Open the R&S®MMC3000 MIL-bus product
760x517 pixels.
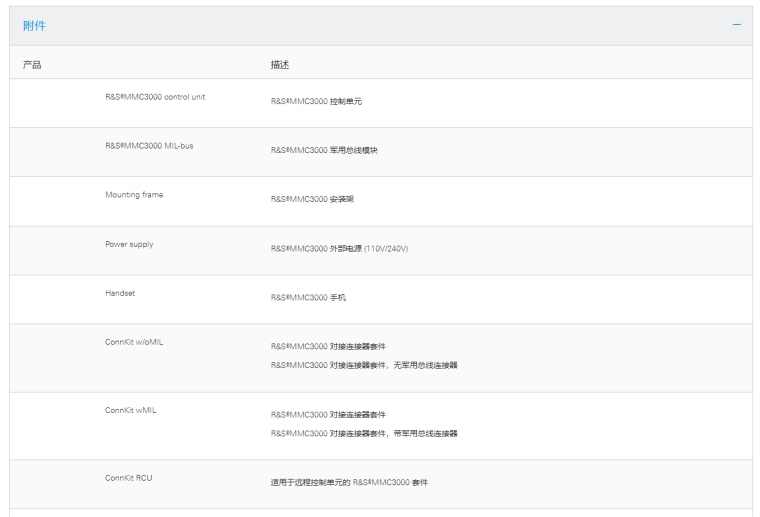[142, 146]
